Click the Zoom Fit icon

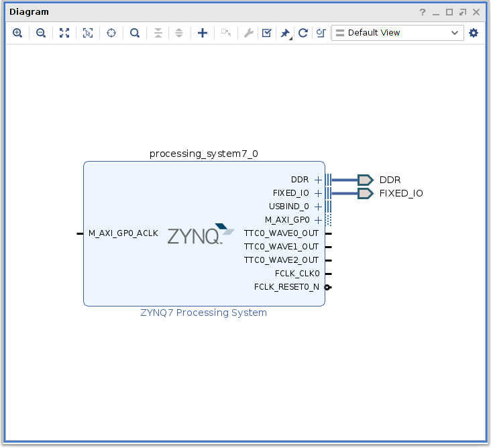coord(64,33)
